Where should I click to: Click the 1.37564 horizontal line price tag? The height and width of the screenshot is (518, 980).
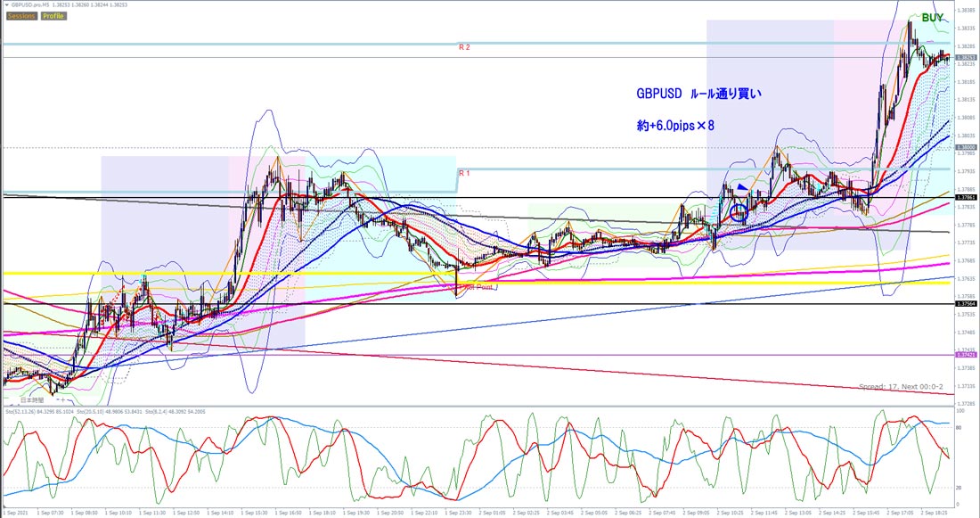click(x=967, y=304)
